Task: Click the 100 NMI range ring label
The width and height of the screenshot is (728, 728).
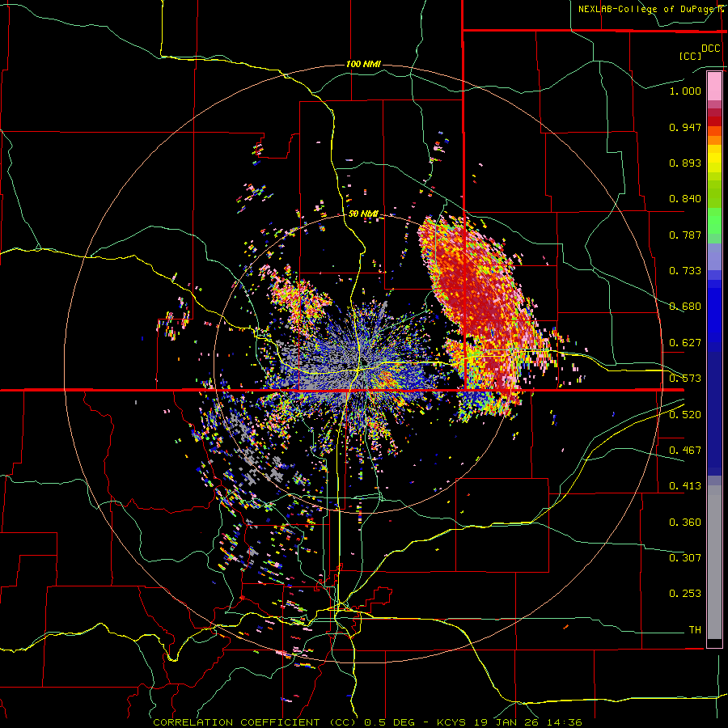Action: [363, 64]
